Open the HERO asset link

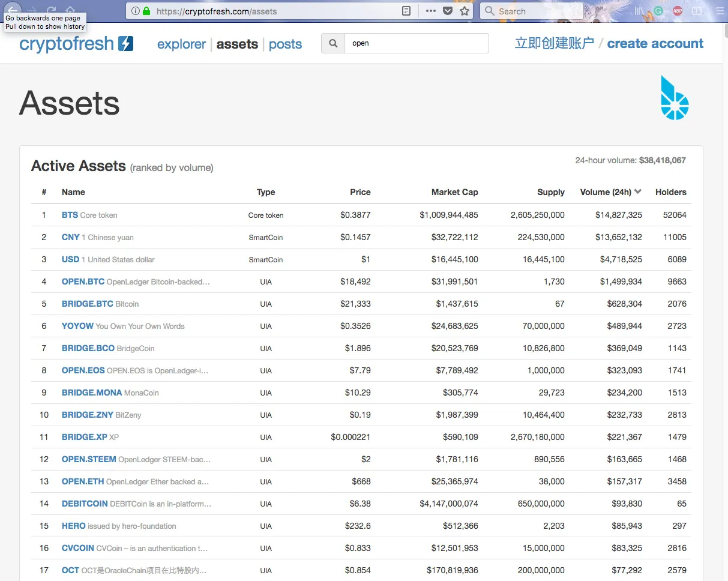74,526
